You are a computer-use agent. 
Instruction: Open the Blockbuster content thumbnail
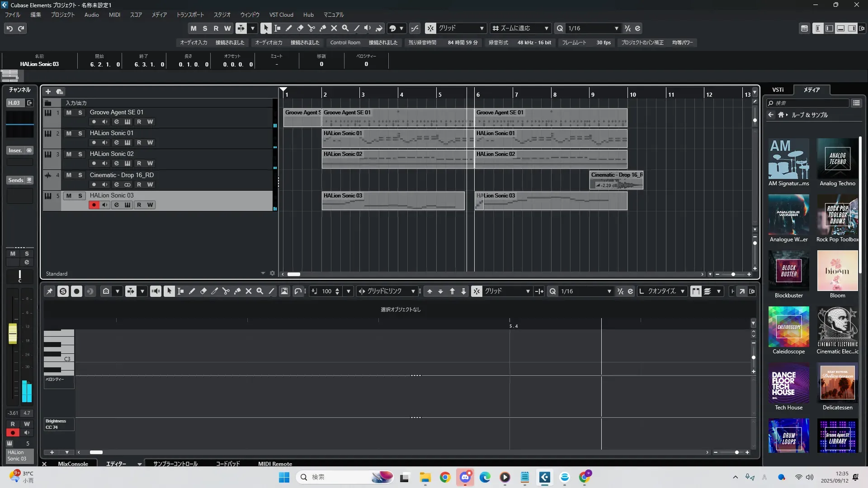tap(788, 271)
